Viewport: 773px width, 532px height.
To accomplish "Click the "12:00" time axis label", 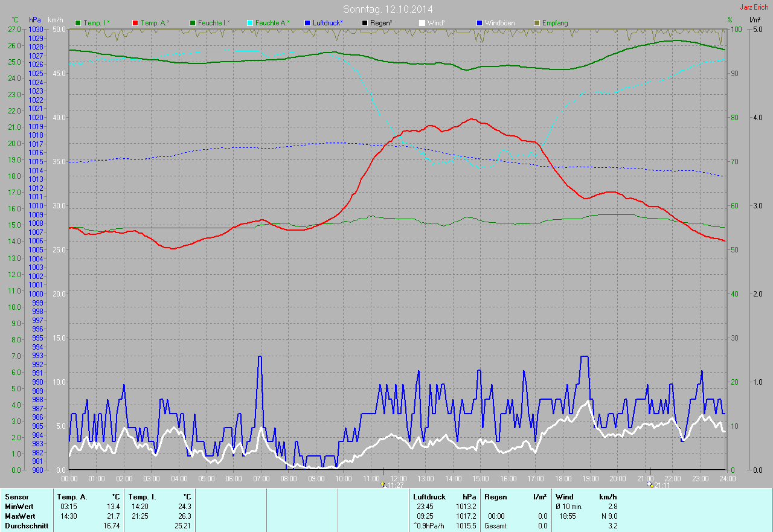I will coord(399,478).
